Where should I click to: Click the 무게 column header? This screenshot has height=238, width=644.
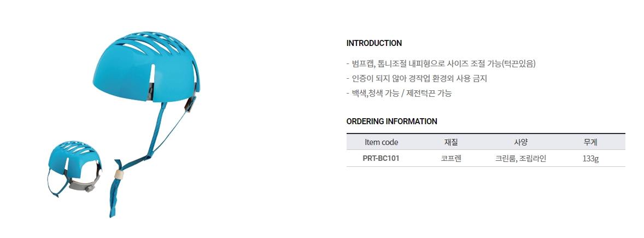point(590,142)
